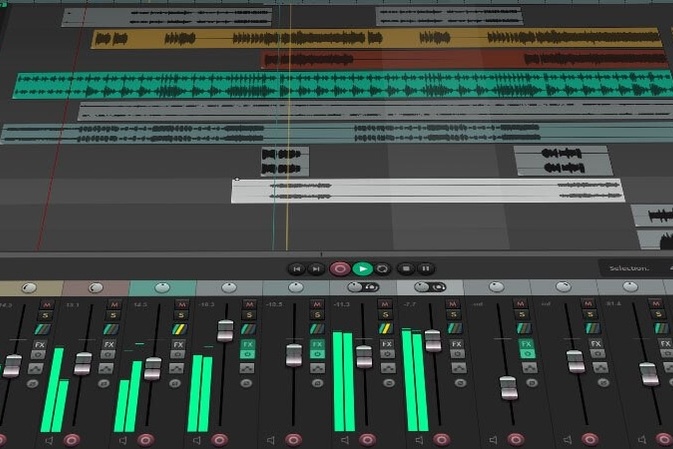Viewport: 673px width, 449px height.
Task: Jump to project start with transport button
Action: [x=296, y=268]
